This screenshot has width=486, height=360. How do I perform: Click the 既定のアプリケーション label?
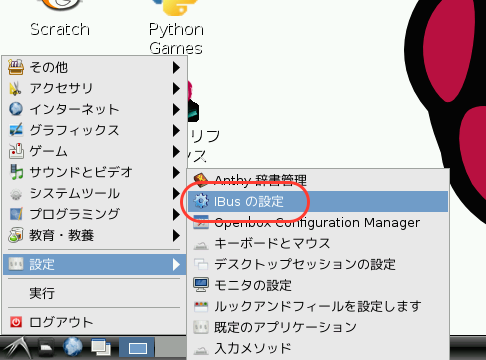285,327
